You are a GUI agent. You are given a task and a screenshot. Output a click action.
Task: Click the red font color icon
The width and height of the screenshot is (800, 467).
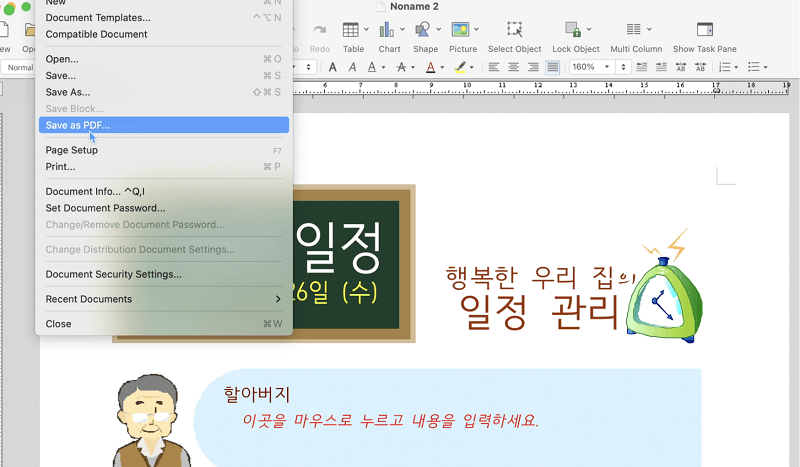431,67
